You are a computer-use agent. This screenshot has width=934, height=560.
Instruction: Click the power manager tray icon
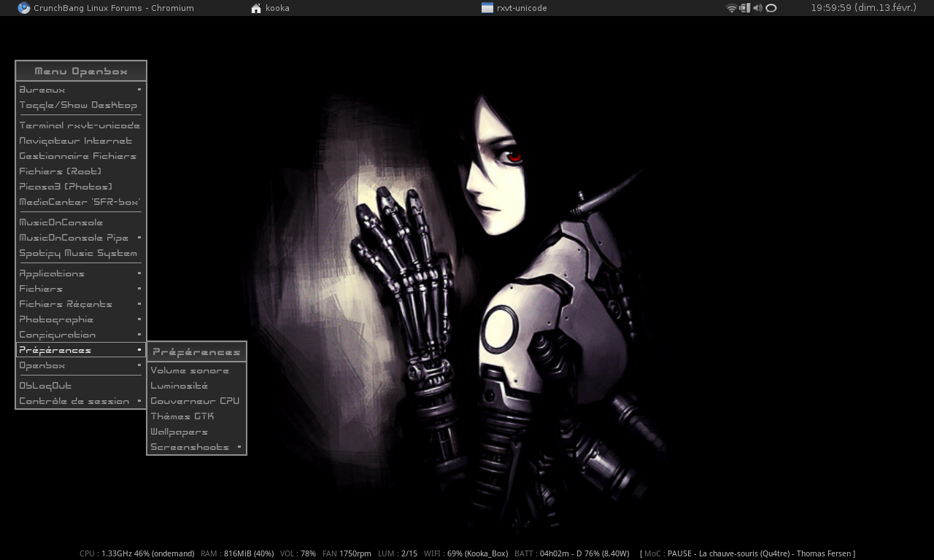click(744, 8)
